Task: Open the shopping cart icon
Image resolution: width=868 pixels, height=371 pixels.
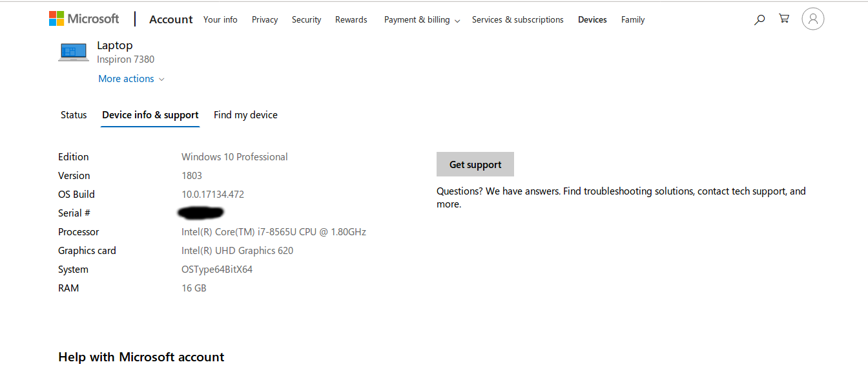Action: (x=784, y=19)
